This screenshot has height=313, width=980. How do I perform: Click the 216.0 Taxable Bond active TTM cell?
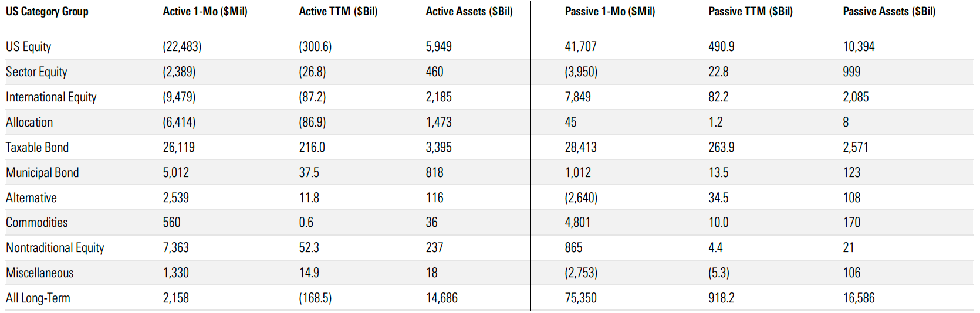(312, 148)
